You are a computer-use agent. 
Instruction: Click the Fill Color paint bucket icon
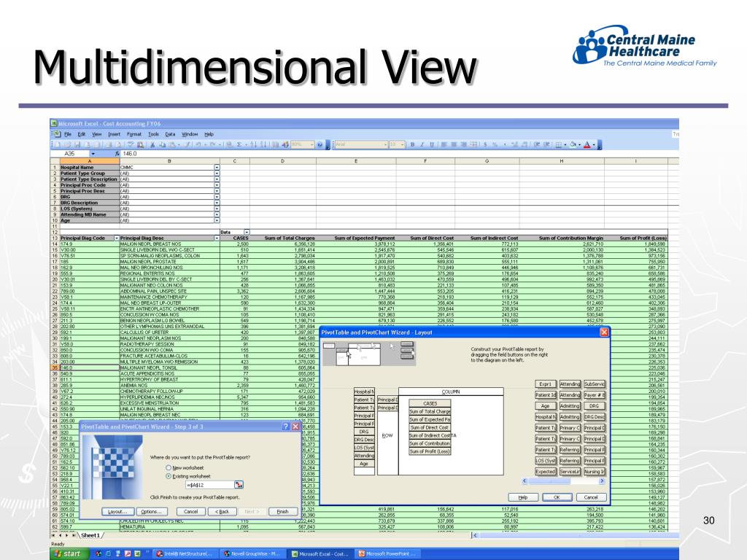573,144
